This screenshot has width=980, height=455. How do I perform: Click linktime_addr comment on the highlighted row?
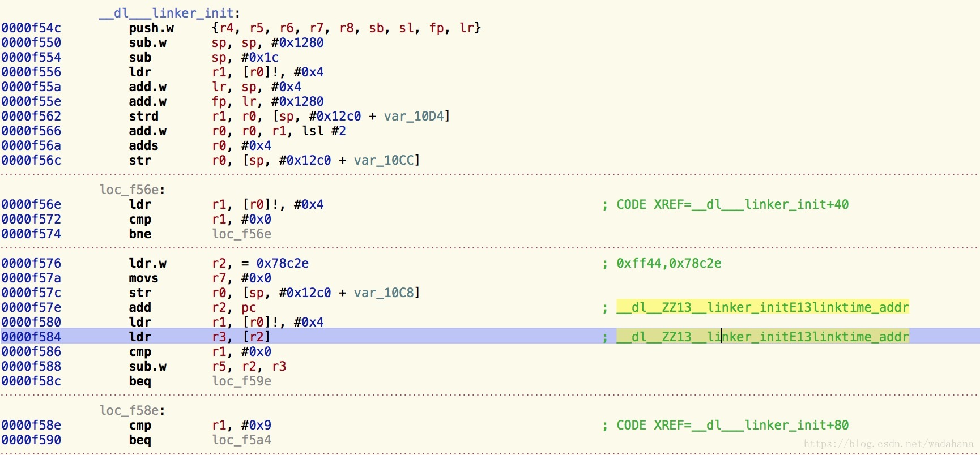click(762, 337)
